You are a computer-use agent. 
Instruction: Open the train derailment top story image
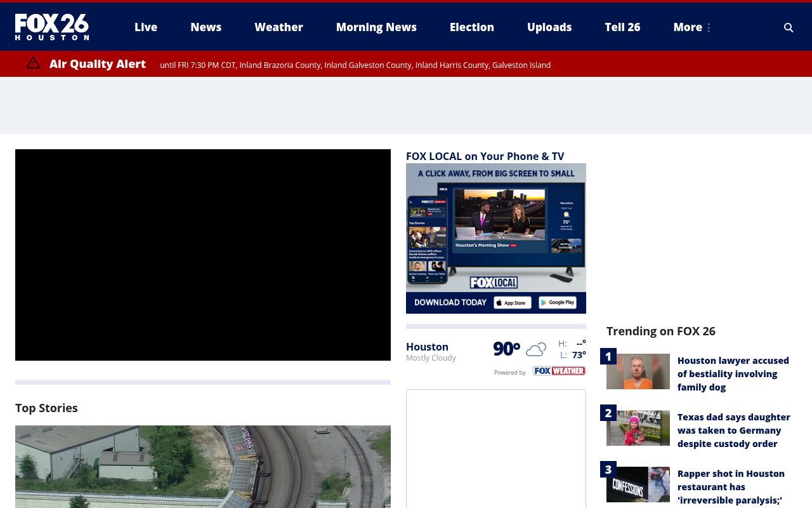pos(203,467)
